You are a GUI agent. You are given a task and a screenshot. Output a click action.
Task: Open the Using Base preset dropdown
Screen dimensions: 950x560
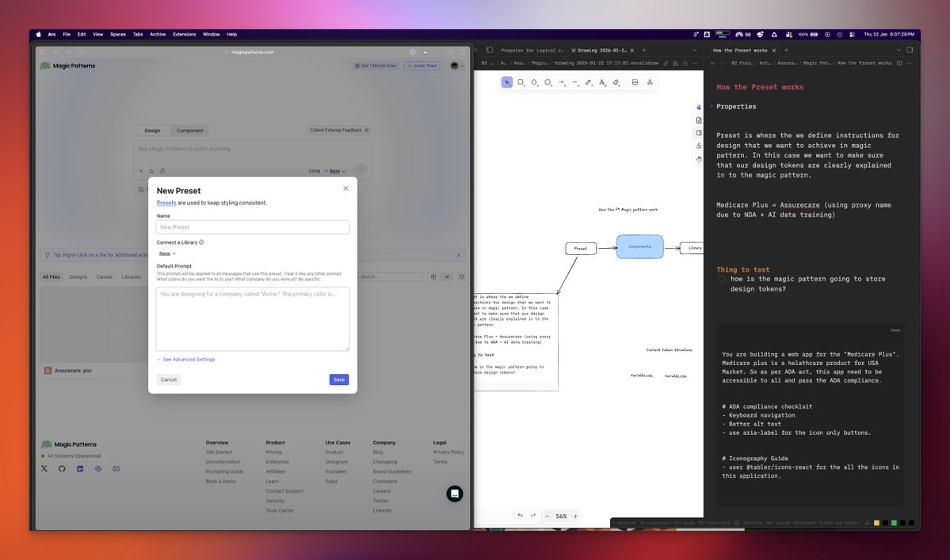tap(334, 171)
